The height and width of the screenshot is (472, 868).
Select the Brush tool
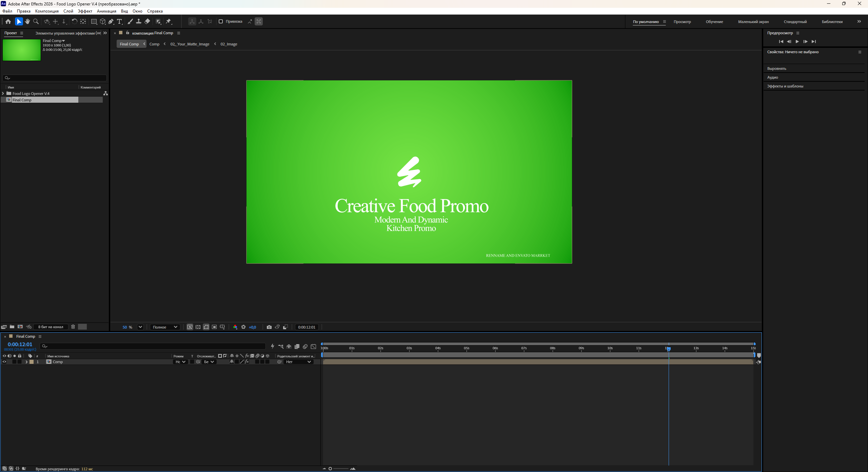tap(130, 21)
